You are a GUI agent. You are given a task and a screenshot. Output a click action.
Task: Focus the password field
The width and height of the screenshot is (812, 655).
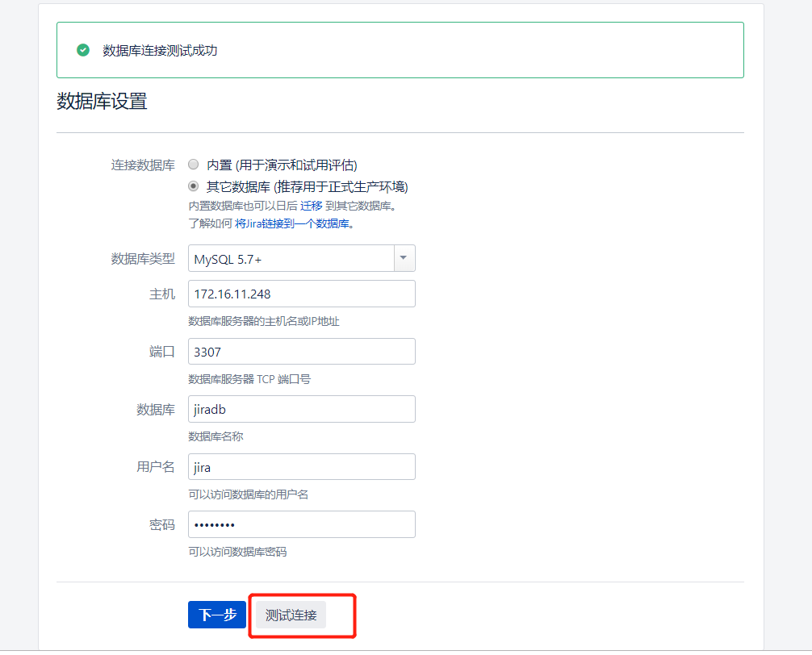tap(301, 524)
